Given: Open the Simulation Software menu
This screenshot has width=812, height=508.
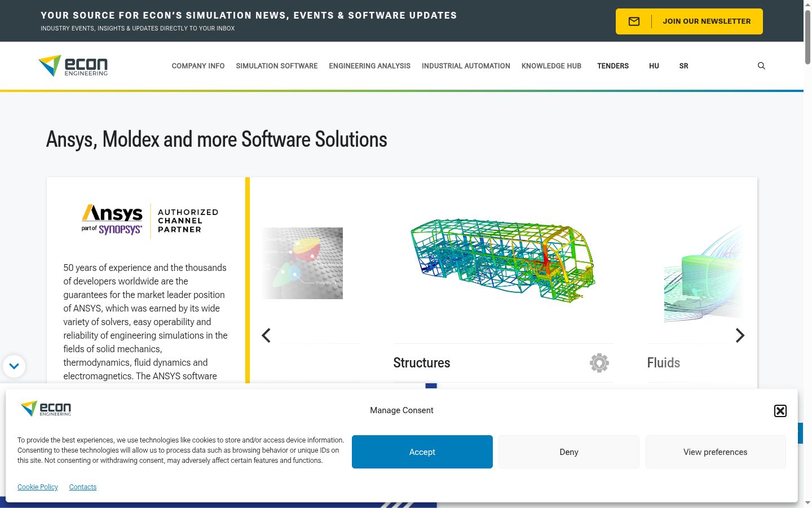Looking at the screenshot, I should [x=277, y=66].
